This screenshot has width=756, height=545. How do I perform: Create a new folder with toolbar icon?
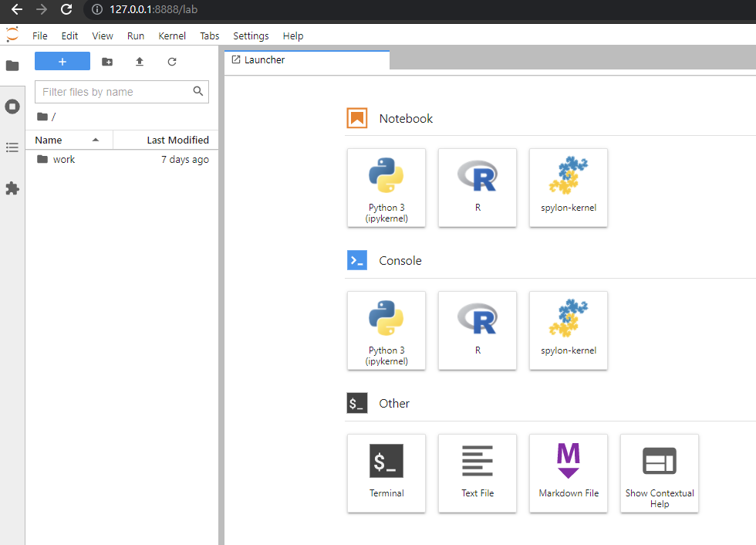107,62
